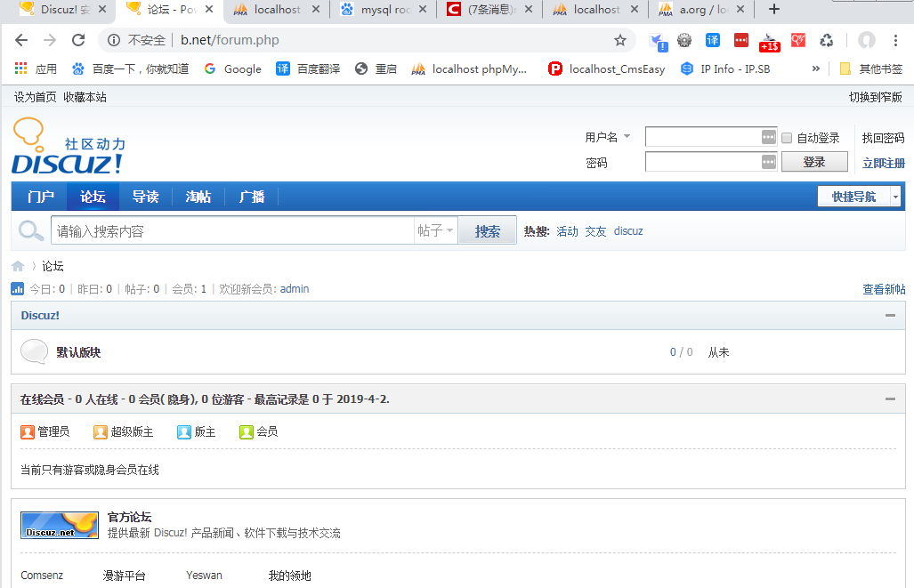Click the hot search 活动 link
This screenshot has height=588, width=914.
[x=567, y=231]
